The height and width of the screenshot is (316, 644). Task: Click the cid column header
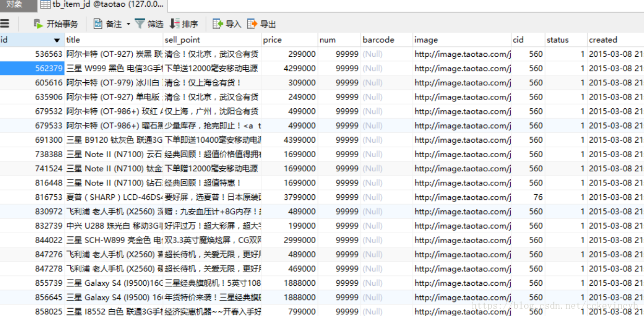527,40
